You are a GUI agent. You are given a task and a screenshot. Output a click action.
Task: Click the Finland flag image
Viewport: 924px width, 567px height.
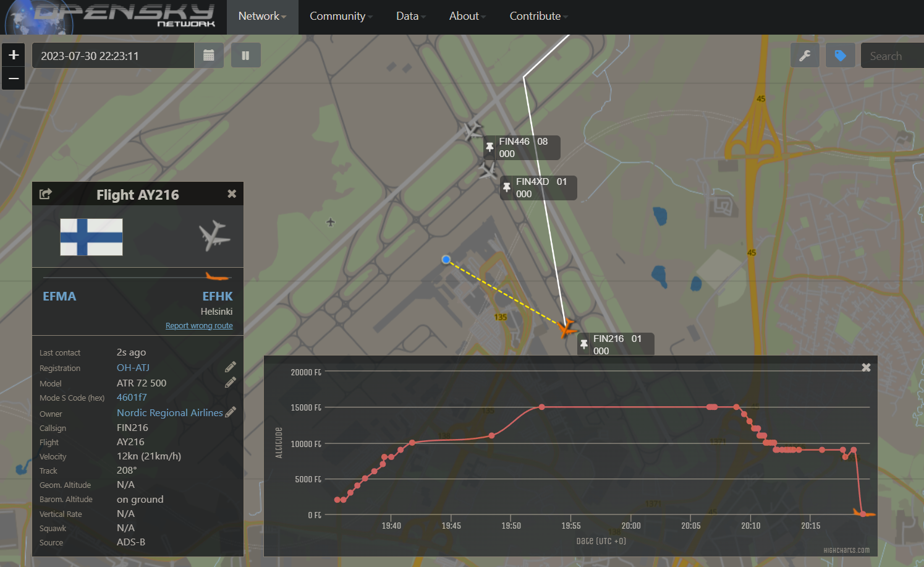[x=91, y=237]
